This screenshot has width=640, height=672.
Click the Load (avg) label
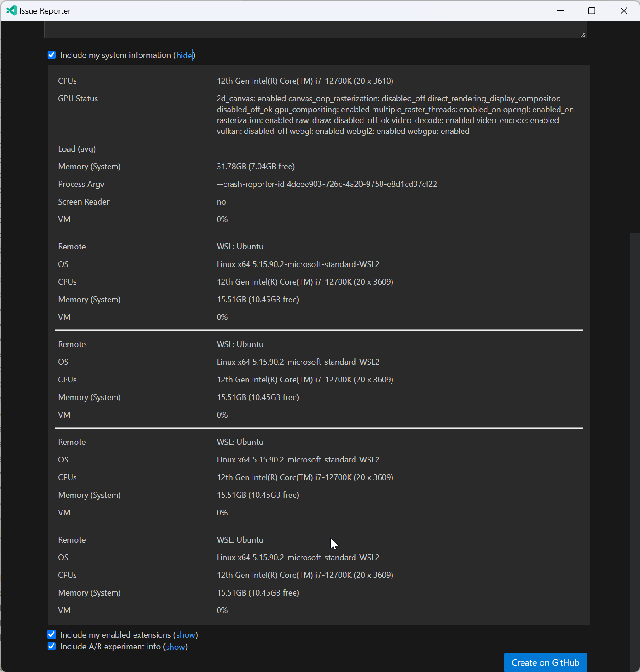[77, 149]
